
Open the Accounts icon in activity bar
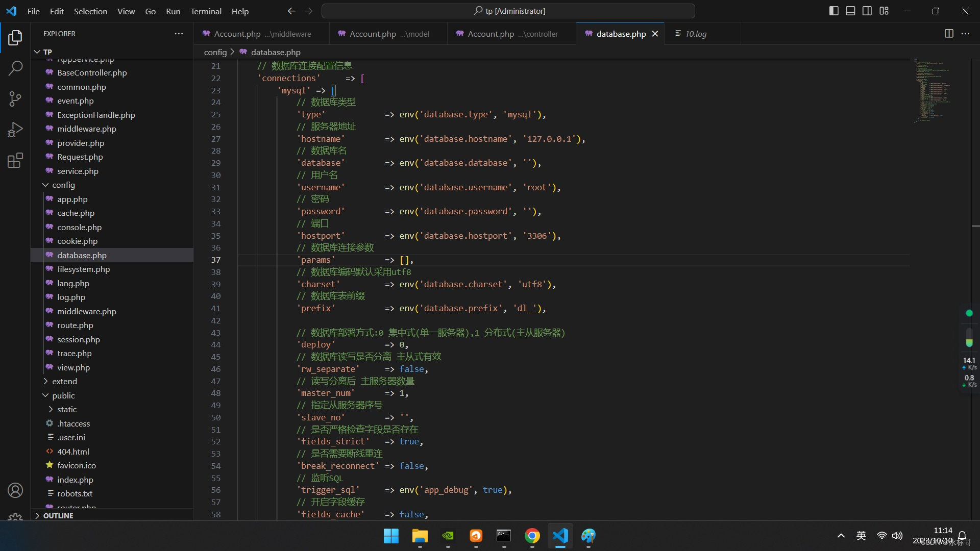tap(15, 490)
